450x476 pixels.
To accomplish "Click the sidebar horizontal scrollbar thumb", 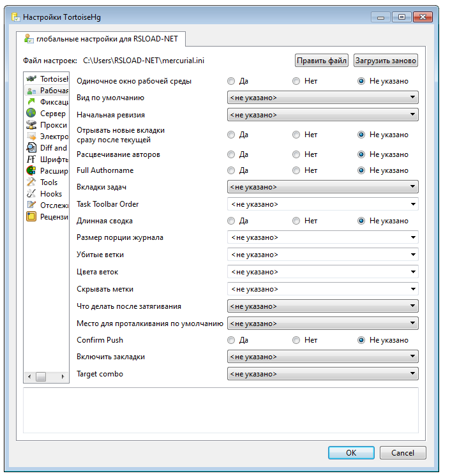I will coord(41,376).
